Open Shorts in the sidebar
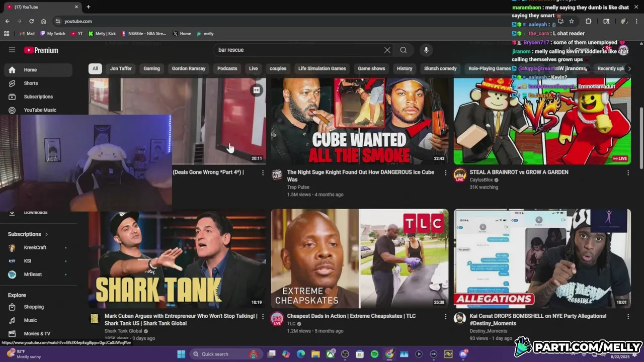The height and width of the screenshot is (362, 644). coord(39,83)
